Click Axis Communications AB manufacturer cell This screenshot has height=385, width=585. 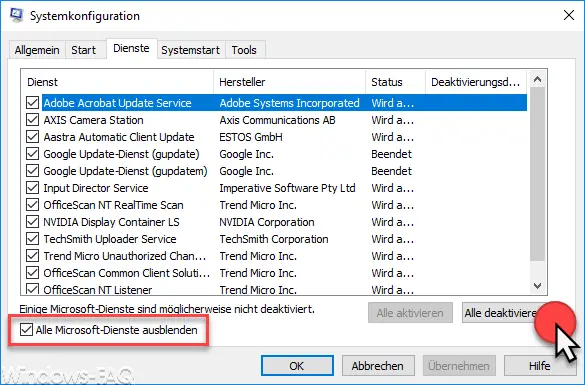coord(277,120)
